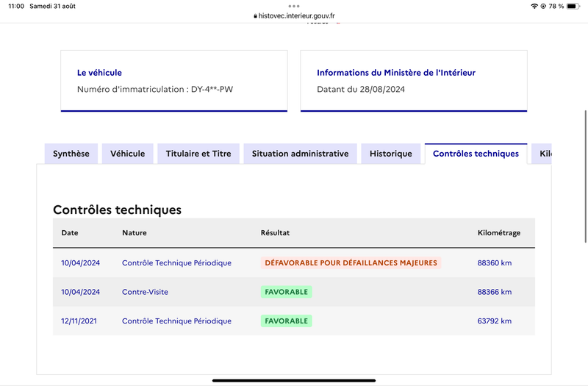Open the Synthèse tab
Viewport: 588px width, 386px height.
[x=71, y=154]
